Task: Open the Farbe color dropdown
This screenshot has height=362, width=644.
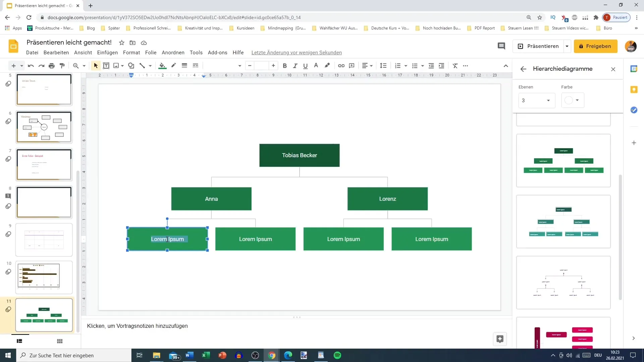Action: pos(573,100)
